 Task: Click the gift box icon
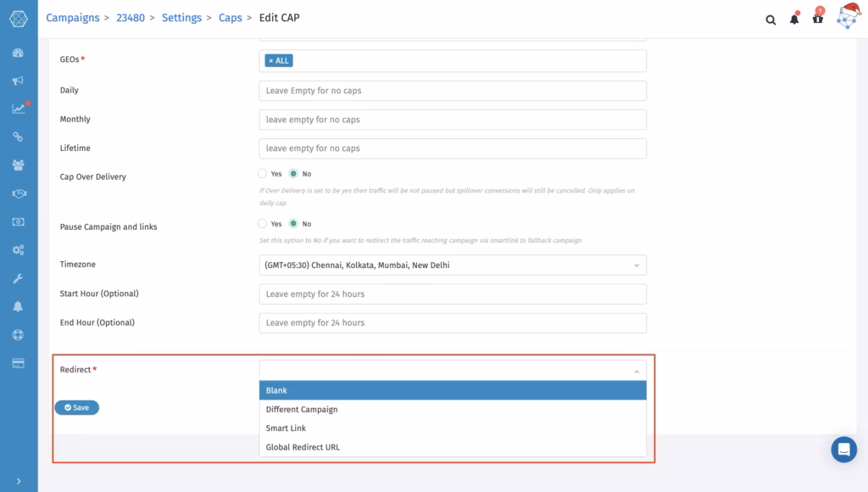coord(818,19)
